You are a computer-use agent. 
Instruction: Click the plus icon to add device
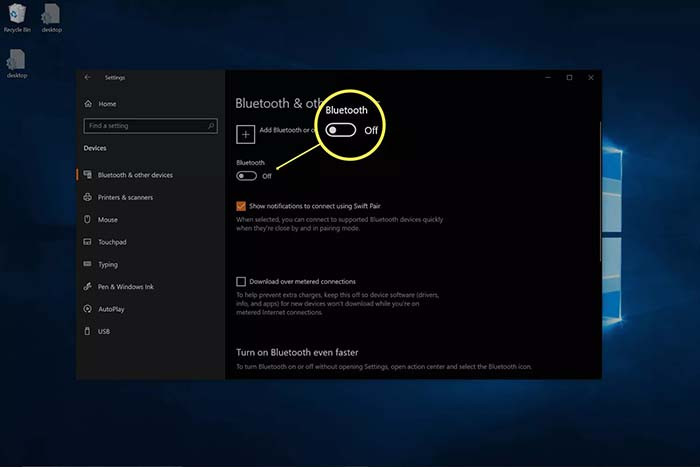coord(246,134)
